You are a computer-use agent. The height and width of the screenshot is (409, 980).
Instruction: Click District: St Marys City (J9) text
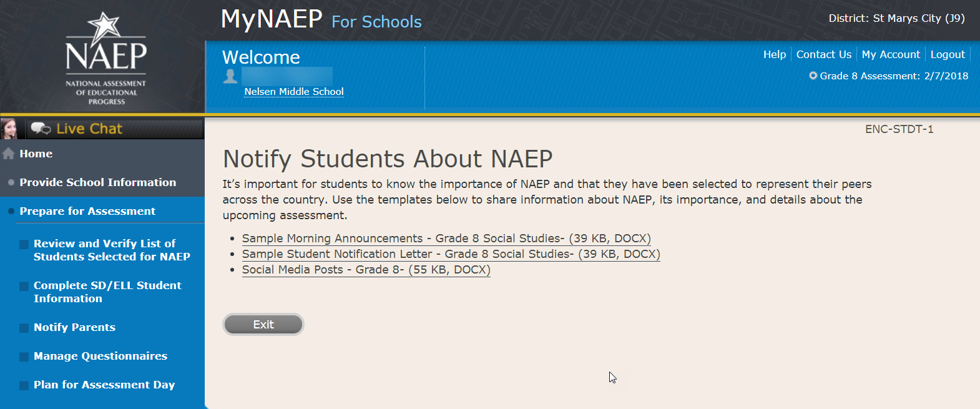(896, 18)
